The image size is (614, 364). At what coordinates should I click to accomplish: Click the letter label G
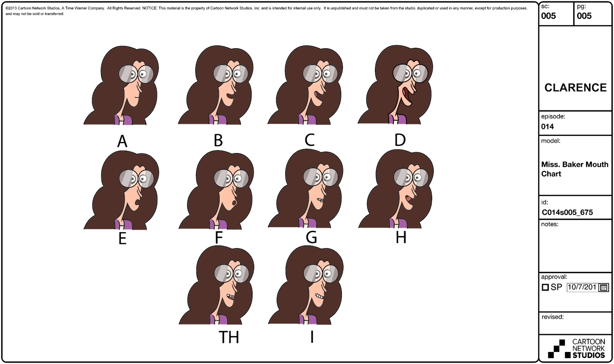311,238
